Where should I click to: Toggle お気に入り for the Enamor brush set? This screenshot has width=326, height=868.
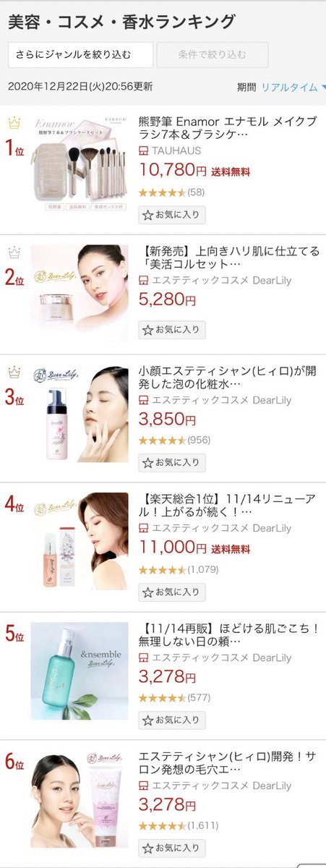172,215
